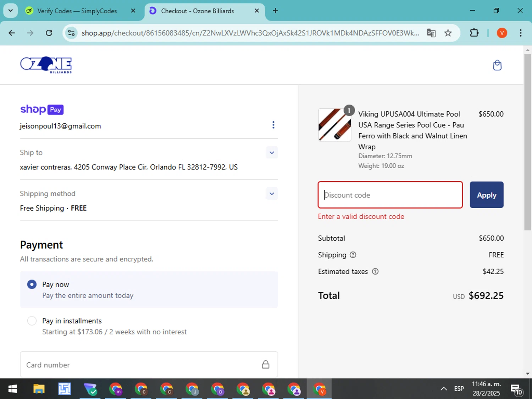Click the Viking UPUSA004 product title
Screen dimensions: 532x399
[412, 130]
